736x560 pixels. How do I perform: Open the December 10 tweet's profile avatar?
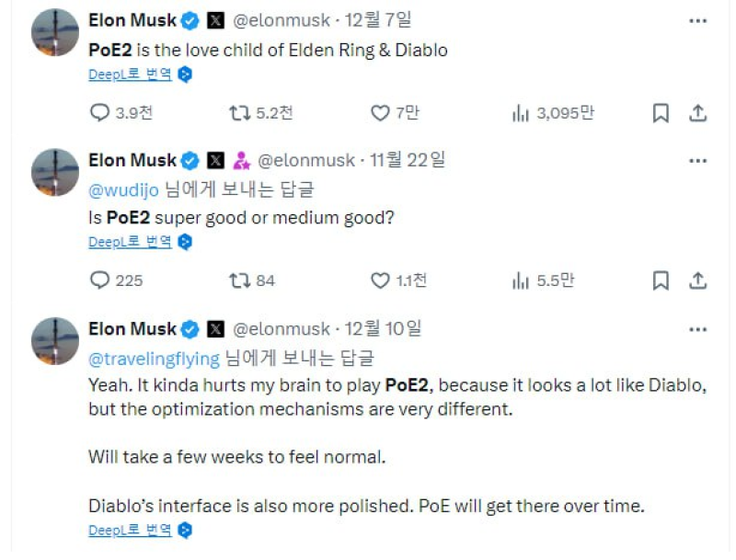55,341
